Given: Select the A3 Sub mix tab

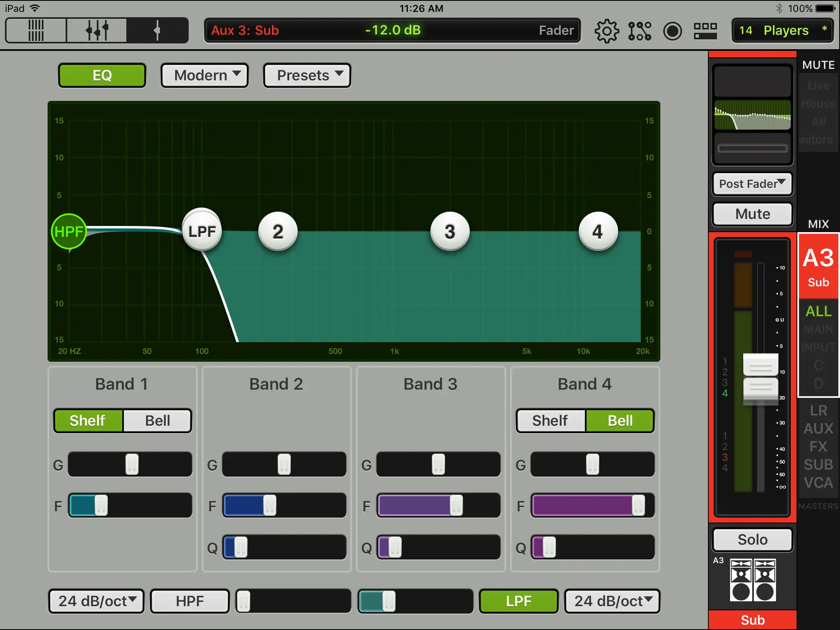Looking at the screenshot, I should pyautogui.click(x=818, y=267).
